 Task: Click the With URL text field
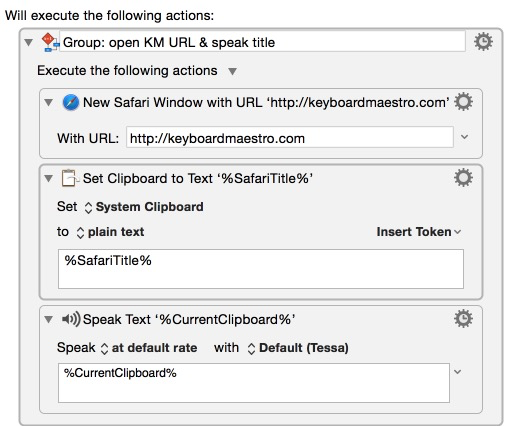[290, 138]
